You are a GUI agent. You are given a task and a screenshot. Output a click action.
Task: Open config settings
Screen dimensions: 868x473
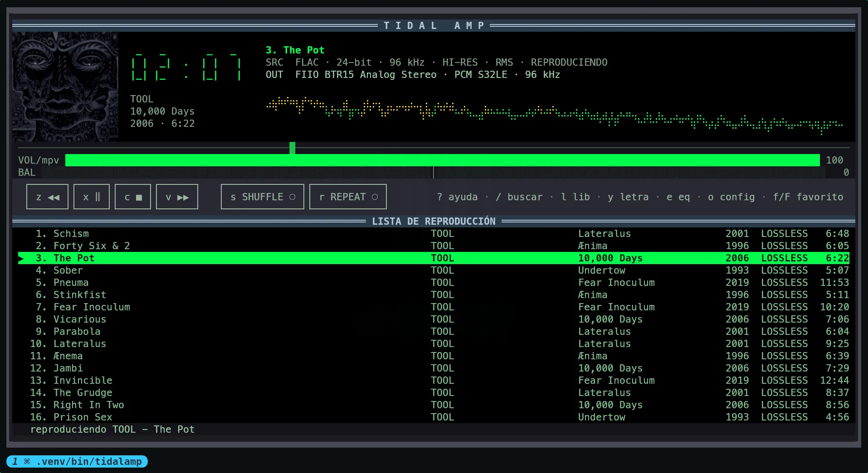coord(731,197)
